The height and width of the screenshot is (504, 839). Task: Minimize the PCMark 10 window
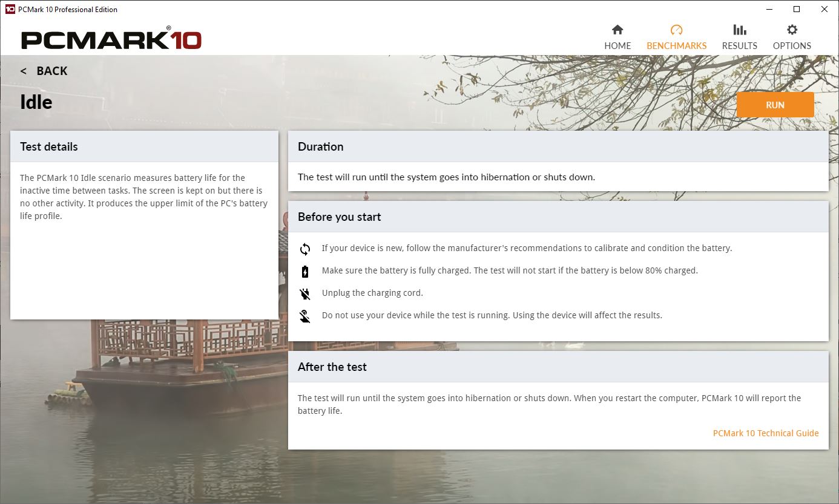click(x=769, y=9)
